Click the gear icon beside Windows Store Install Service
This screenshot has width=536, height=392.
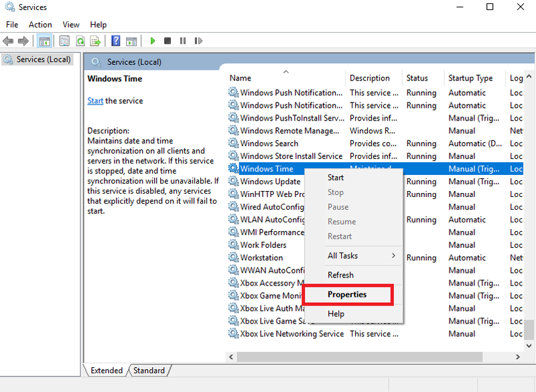click(x=233, y=156)
